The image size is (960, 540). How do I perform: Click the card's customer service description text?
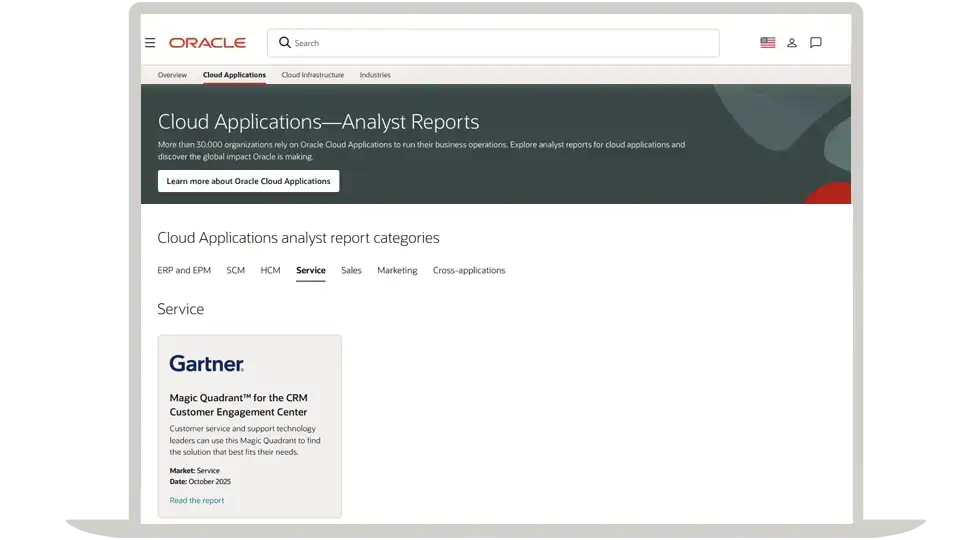pos(245,440)
